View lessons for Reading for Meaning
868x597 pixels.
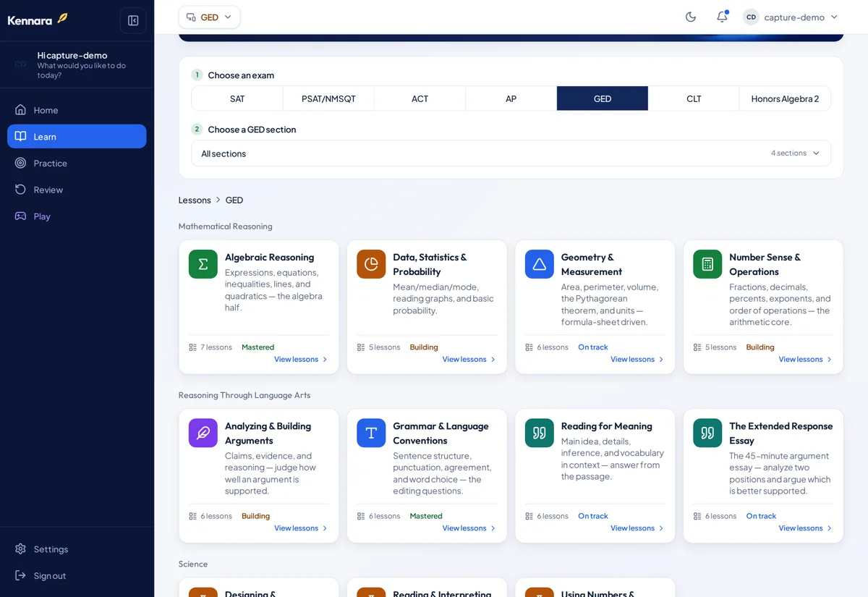tap(637, 528)
